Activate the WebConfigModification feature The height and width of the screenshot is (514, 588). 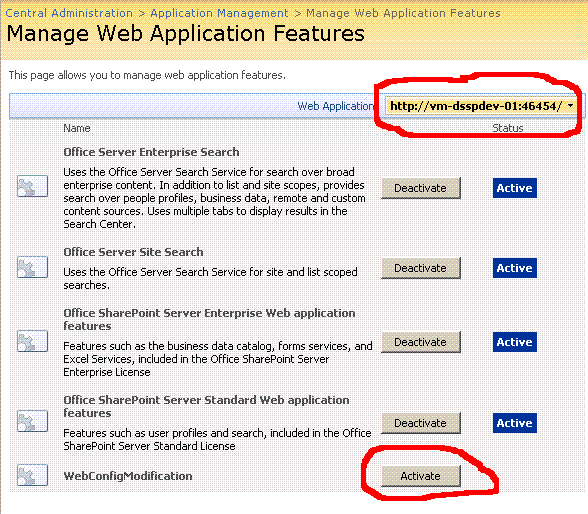[420, 476]
